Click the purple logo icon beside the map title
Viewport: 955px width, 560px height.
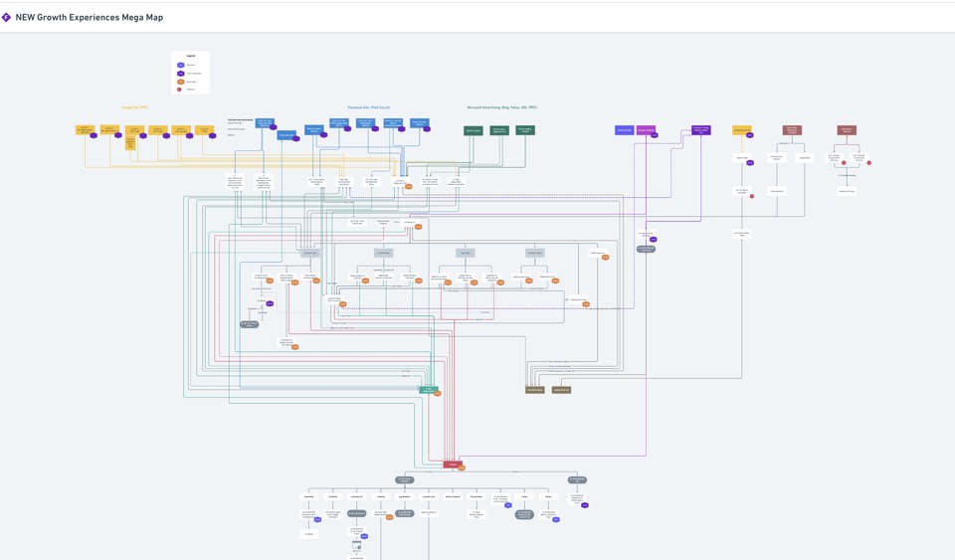[6, 18]
